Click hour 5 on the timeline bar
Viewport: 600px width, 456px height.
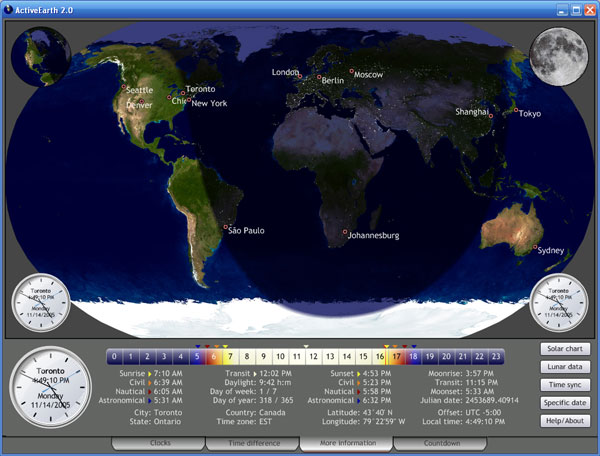tap(197, 357)
